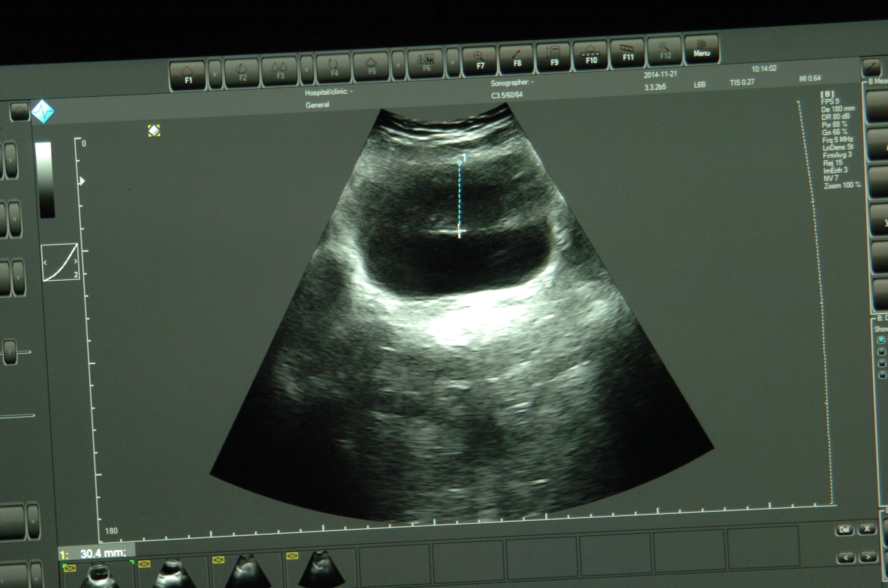This screenshot has width=888, height=588.
Task: Expand the dropdown arrow after F3
Action: [307, 70]
